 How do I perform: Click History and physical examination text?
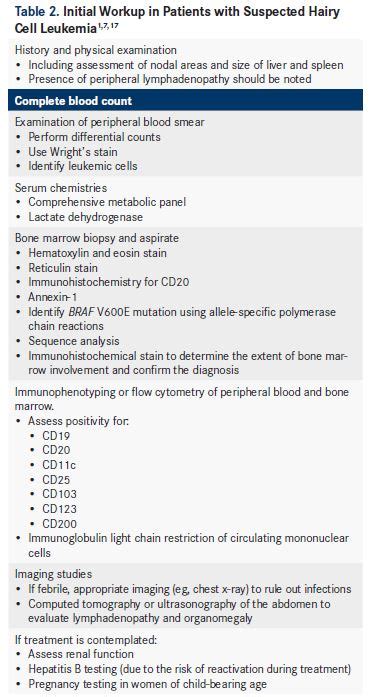(x=96, y=50)
